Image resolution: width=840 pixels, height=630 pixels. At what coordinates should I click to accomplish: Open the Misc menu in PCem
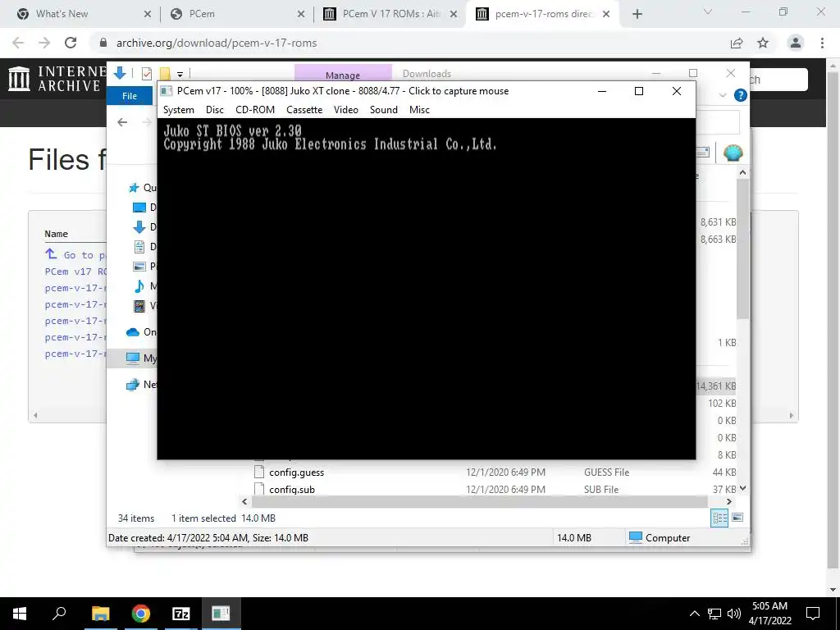pyautogui.click(x=419, y=110)
